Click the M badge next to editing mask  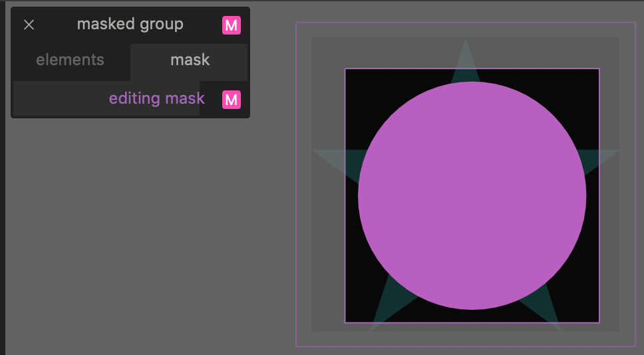[231, 100]
